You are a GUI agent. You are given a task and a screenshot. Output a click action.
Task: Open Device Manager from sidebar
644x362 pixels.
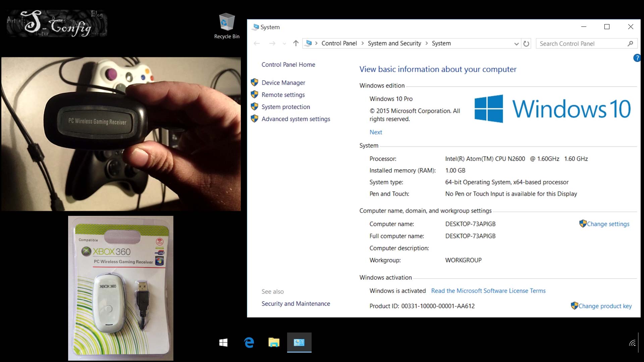pos(283,82)
